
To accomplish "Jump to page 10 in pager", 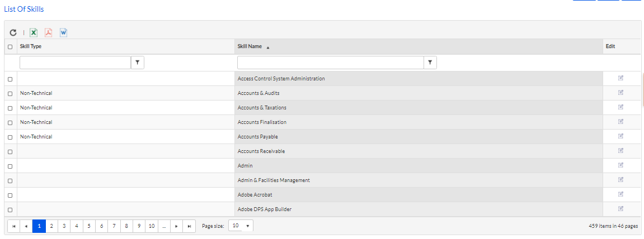I will tap(152, 226).
